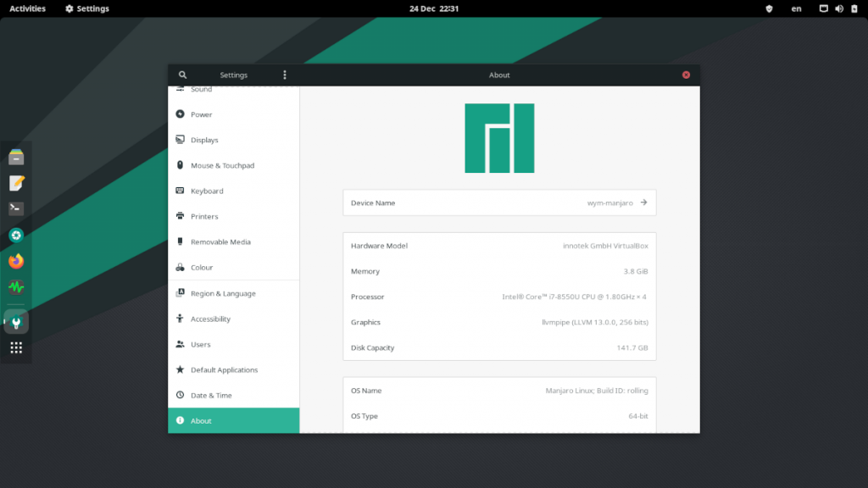The width and height of the screenshot is (868, 488).
Task: Open the terminal from the dock
Action: click(15, 208)
